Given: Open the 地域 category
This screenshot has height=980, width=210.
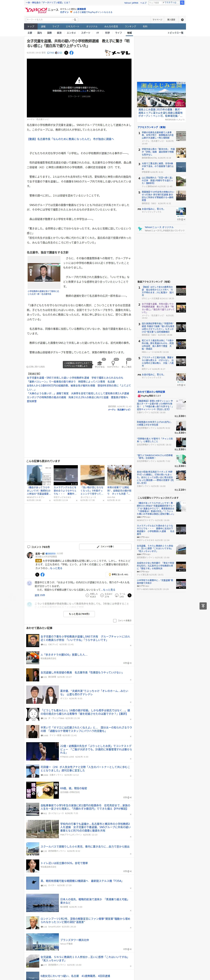Looking at the screenshot, I should tap(129, 33).
